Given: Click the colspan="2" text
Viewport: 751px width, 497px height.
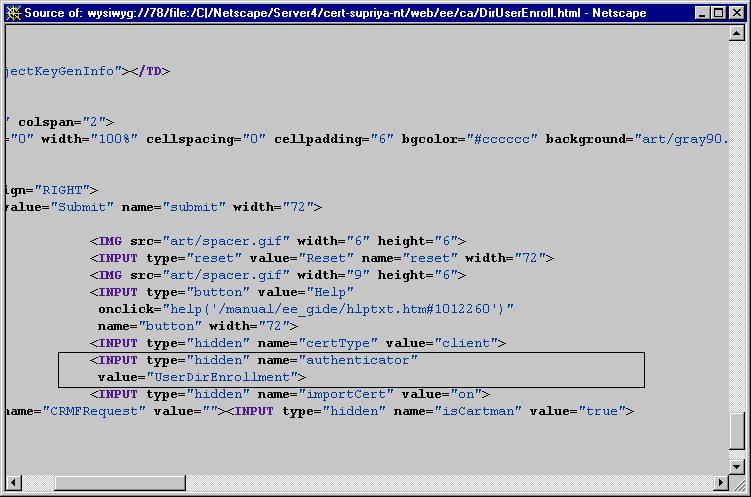Looking at the screenshot, I should coord(62,122).
